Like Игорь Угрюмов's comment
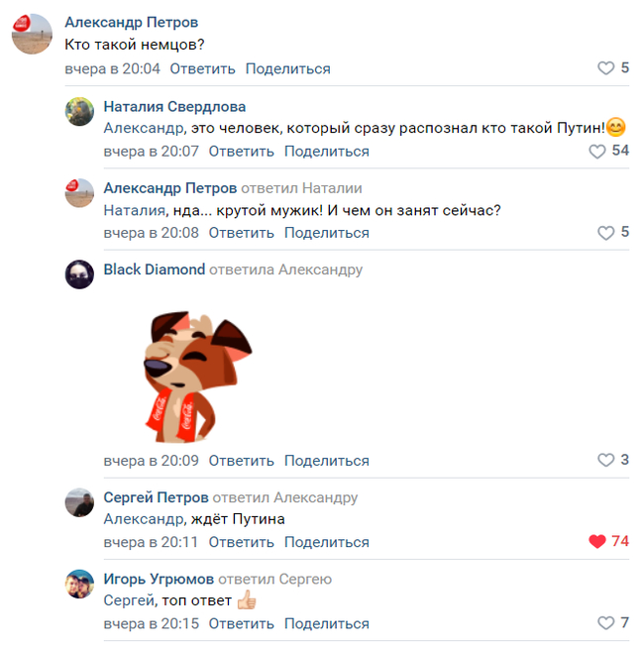Viewport: 644px width, 649px height. coord(606,623)
